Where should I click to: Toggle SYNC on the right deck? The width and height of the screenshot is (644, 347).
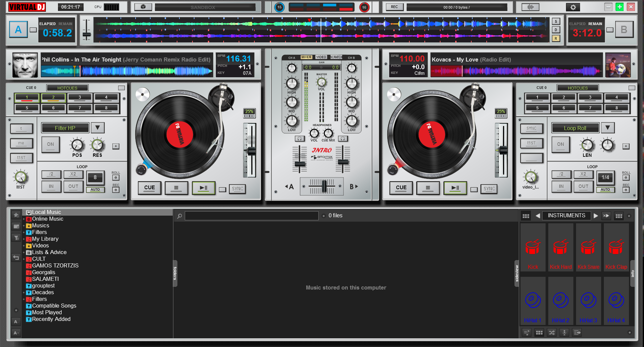click(489, 189)
